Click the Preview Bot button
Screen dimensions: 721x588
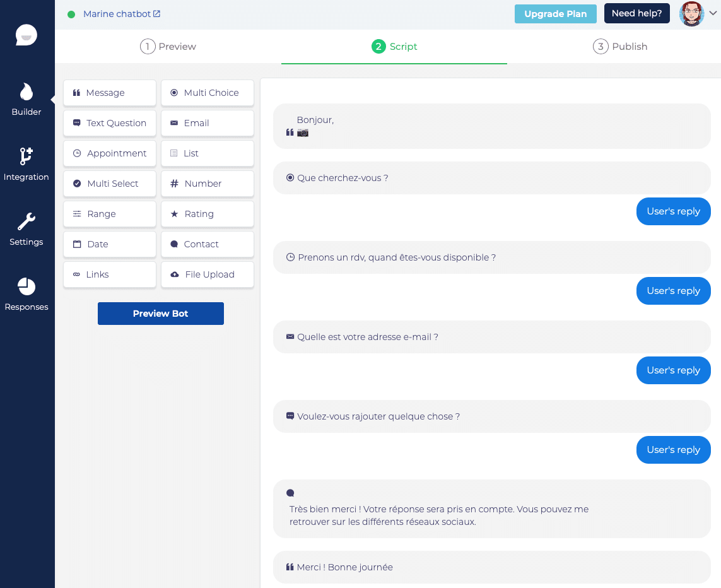coord(161,314)
